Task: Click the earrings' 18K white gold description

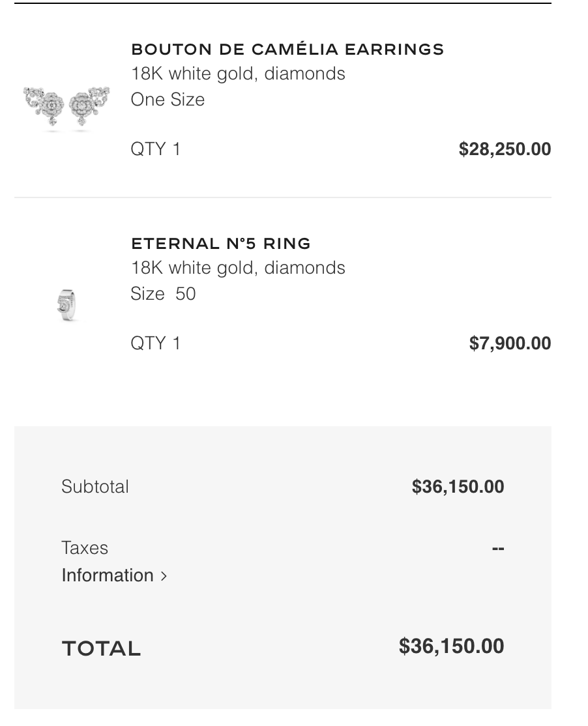Action: [238, 74]
